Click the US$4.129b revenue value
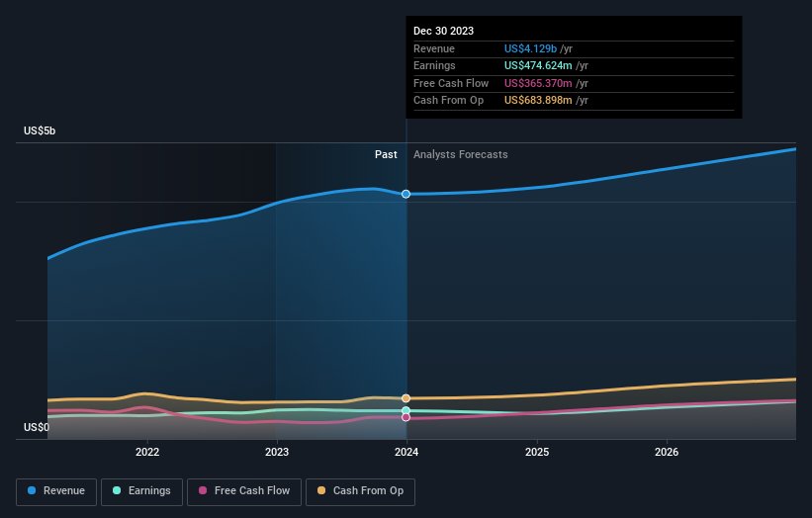Image resolution: width=812 pixels, height=518 pixels. 530,48
